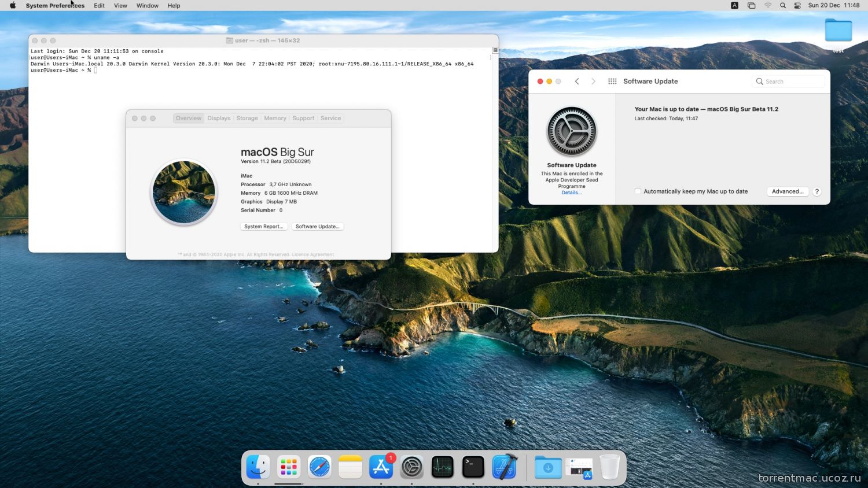Image resolution: width=868 pixels, height=488 pixels.
Task: Open Finder from the Dock
Action: [258, 467]
